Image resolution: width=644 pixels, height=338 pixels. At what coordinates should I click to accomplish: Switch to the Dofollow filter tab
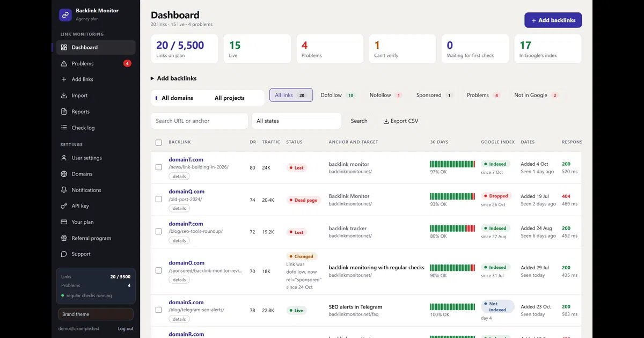coord(338,95)
